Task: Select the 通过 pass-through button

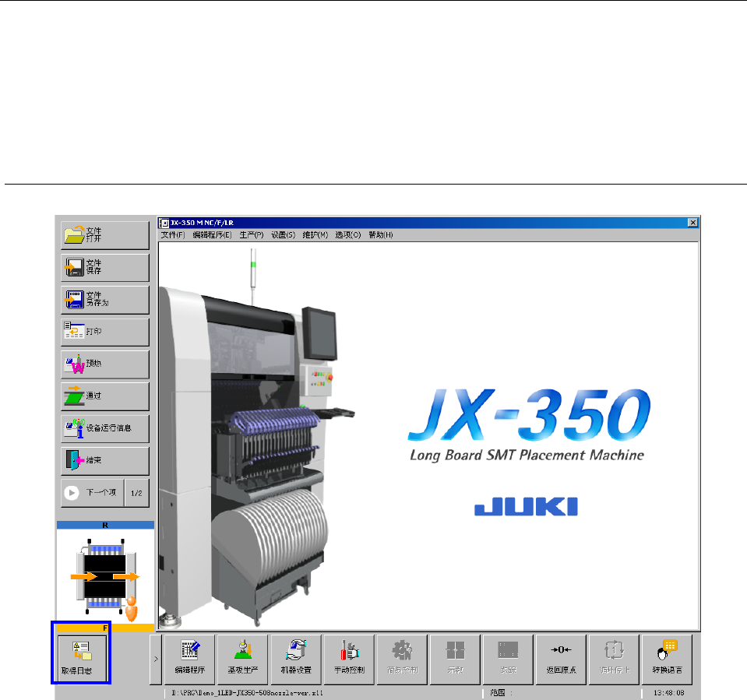Action: 105,396
